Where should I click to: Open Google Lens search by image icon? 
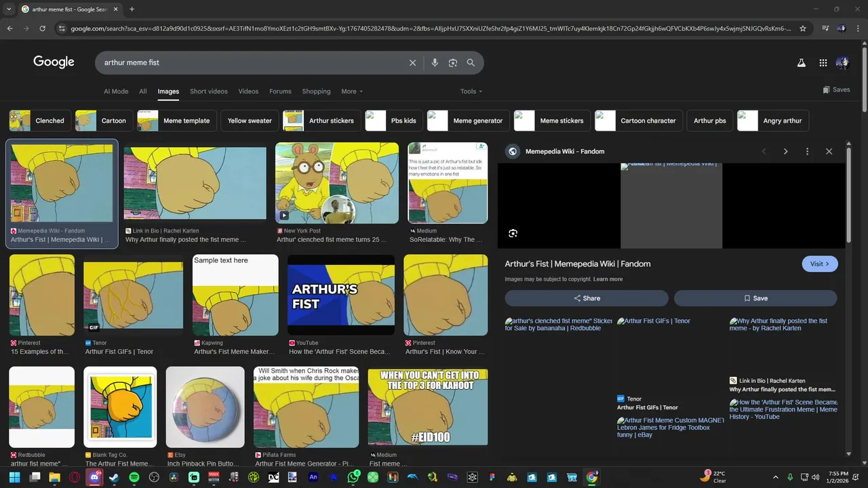(x=453, y=62)
